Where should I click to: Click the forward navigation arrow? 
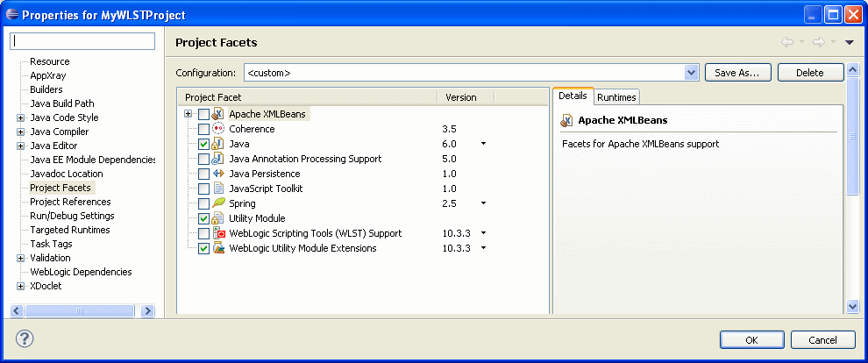click(819, 43)
